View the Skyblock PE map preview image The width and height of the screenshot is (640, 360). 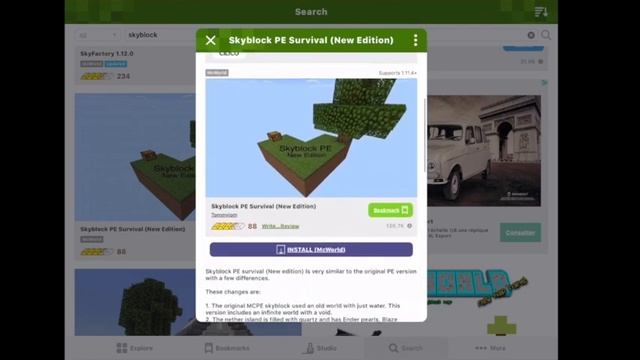[311, 138]
